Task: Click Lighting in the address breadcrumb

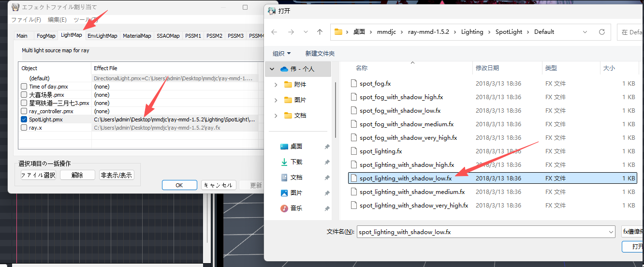Action: [472, 32]
